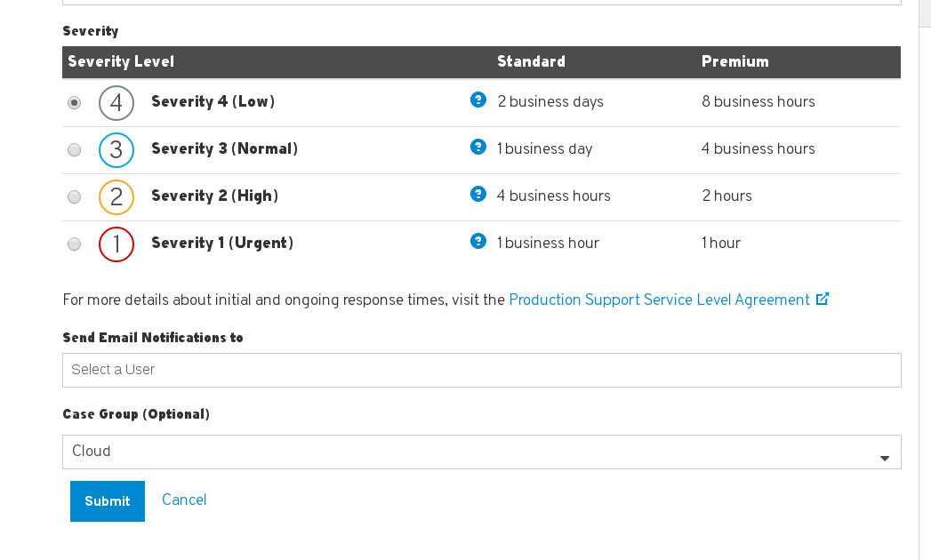The image size is (931, 560).
Task: Select the Severity 3 (Normal) radio button
Action: (x=75, y=150)
